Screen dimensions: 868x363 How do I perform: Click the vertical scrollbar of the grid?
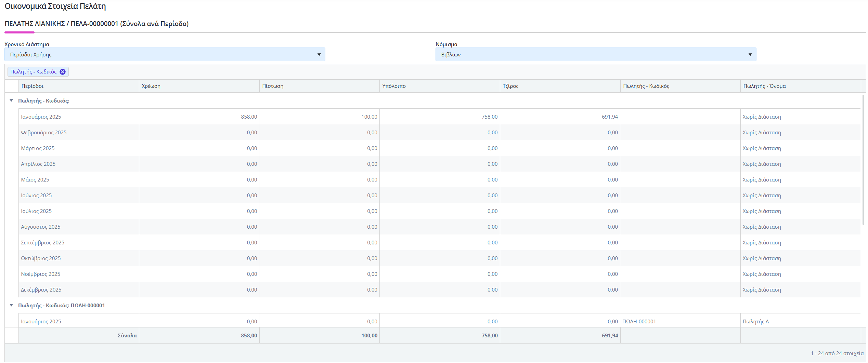(x=863, y=160)
